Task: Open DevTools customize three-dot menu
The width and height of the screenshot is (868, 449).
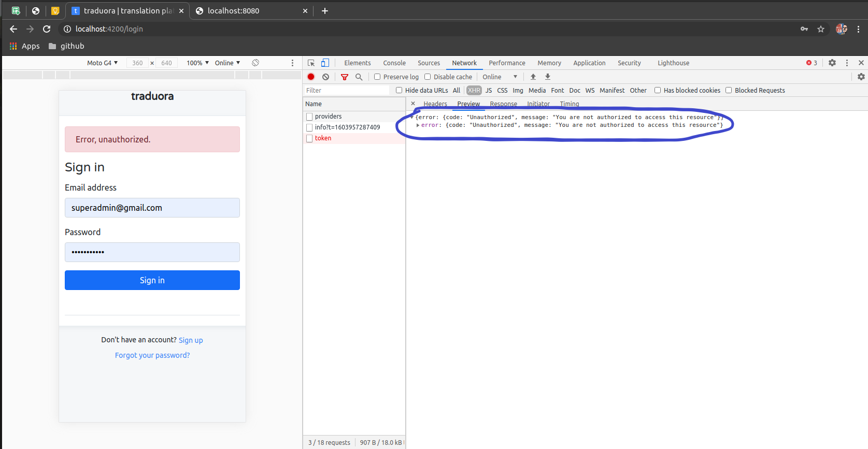Action: 847,63
